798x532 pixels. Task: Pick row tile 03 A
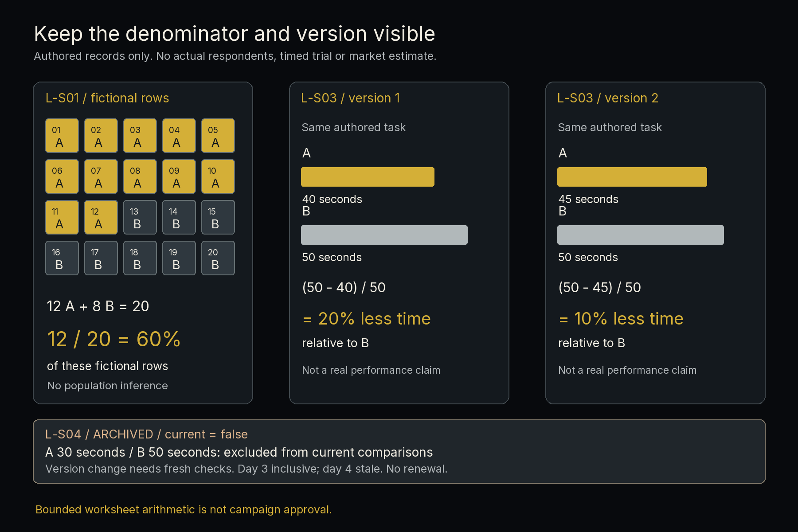tap(140, 136)
